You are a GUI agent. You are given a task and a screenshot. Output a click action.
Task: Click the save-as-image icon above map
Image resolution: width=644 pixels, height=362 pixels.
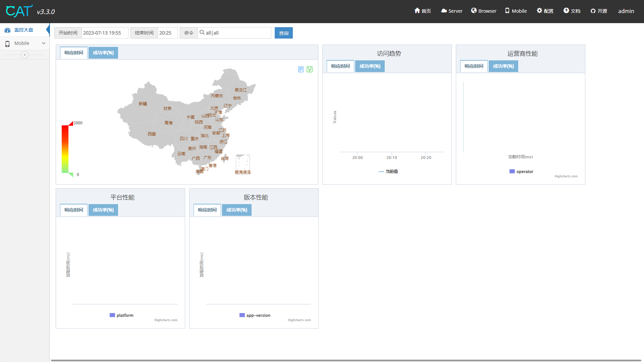tap(310, 69)
